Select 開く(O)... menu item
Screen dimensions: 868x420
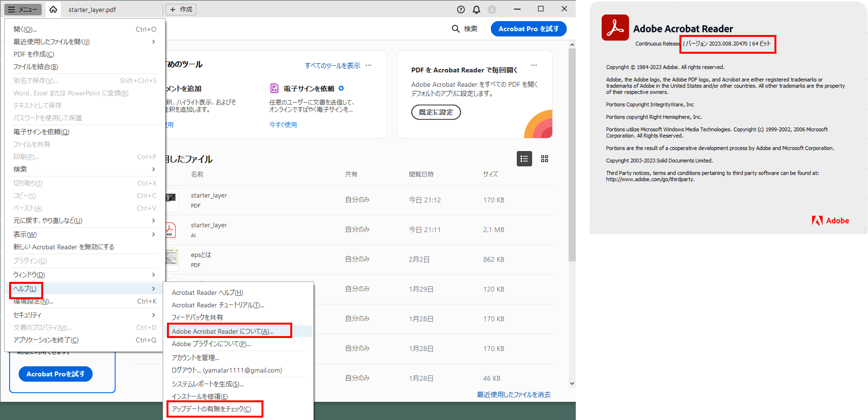click(85, 29)
